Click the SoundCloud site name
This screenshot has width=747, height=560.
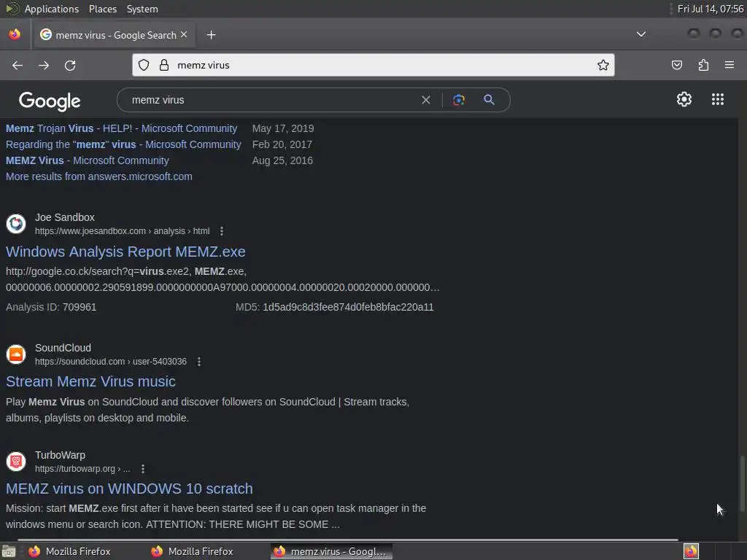pos(63,348)
